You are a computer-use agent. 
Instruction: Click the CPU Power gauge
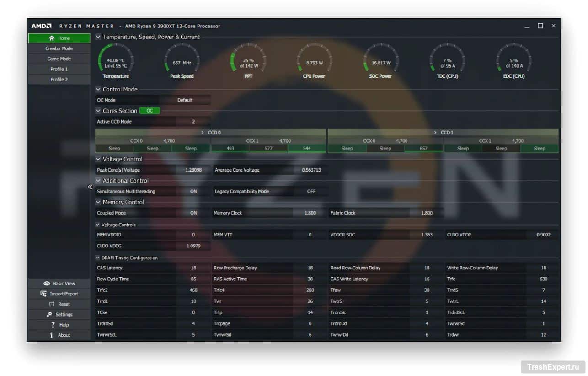point(314,62)
